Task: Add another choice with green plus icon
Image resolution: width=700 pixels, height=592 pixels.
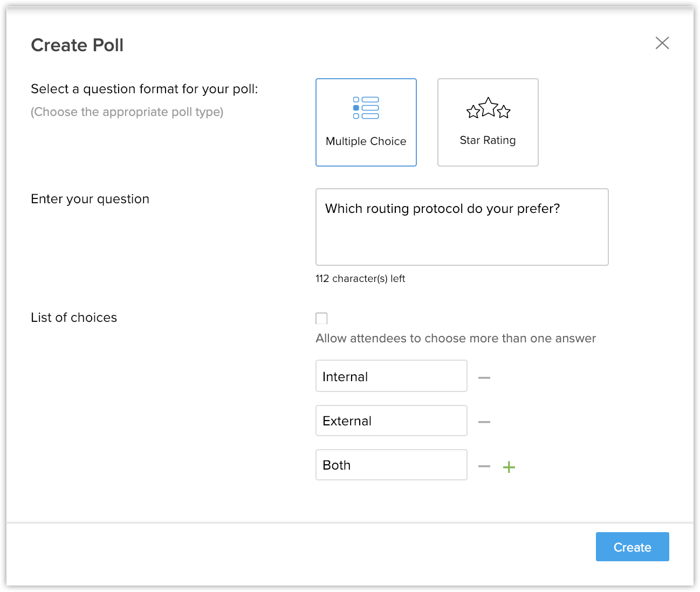Action: tap(509, 467)
